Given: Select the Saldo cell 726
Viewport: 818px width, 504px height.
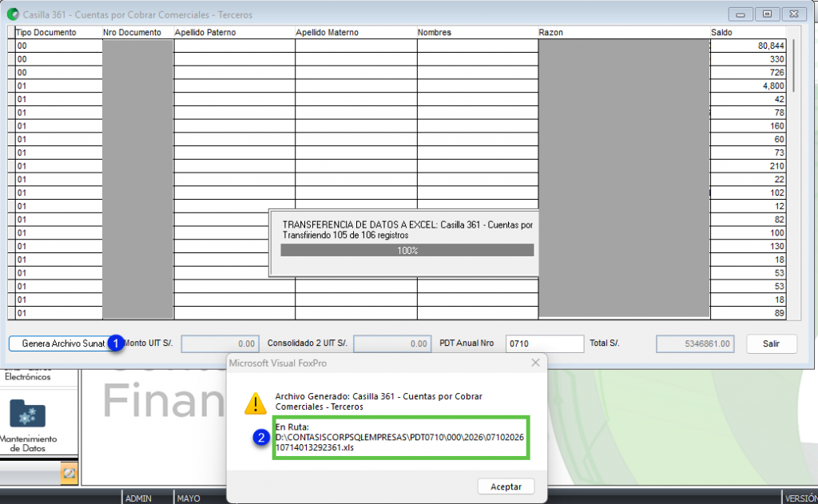Looking at the screenshot, I should click(x=748, y=73).
